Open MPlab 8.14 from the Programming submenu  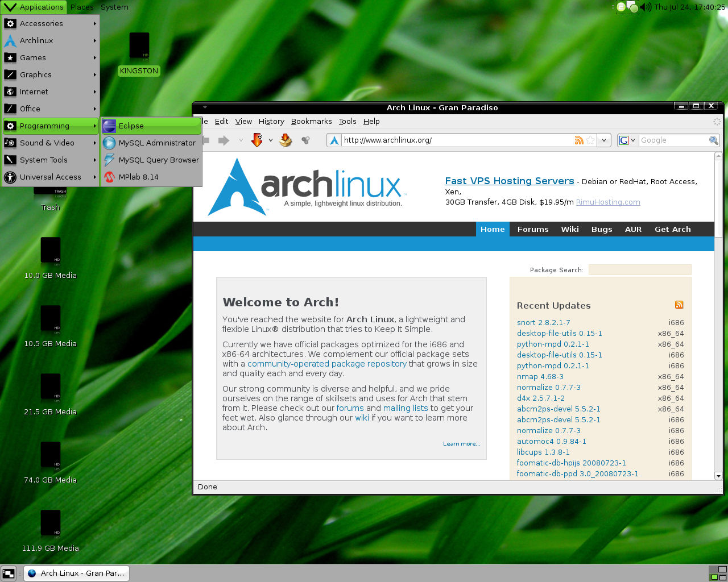[x=151, y=177]
